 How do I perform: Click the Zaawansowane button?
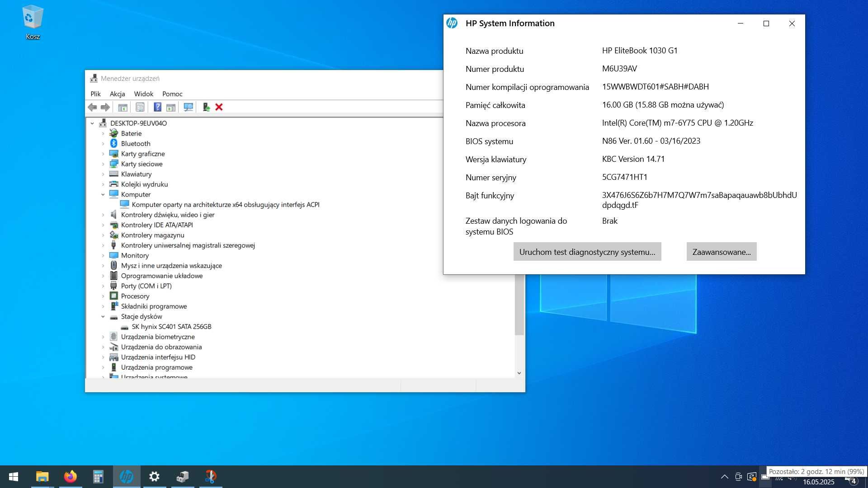coord(722,252)
